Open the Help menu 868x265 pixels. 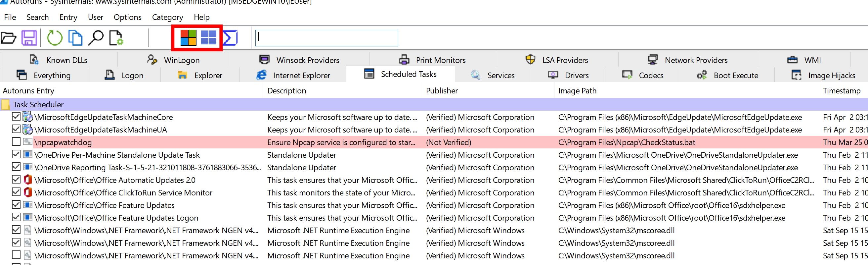click(x=202, y=17)
